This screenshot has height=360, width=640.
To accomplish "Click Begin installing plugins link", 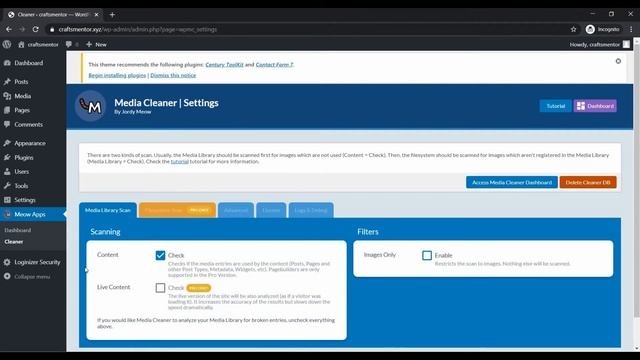I will coord(117,76).
